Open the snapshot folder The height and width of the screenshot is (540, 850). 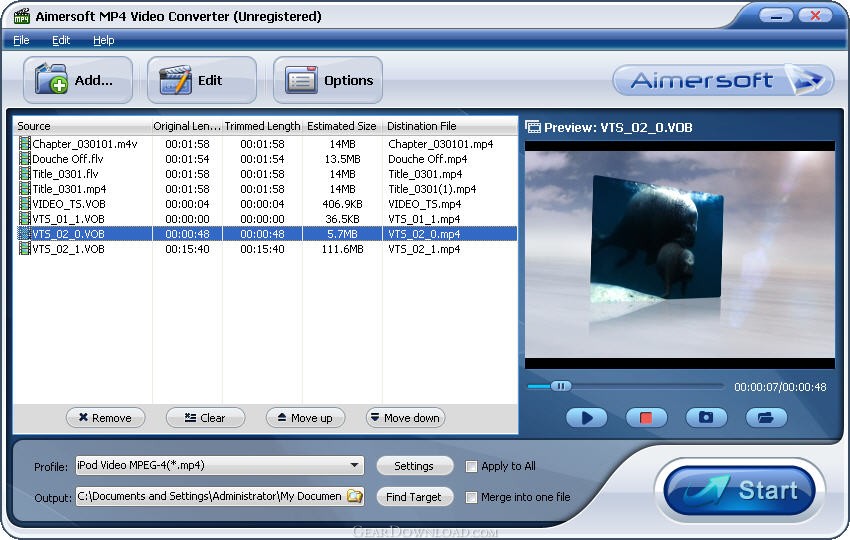point(766,417)
